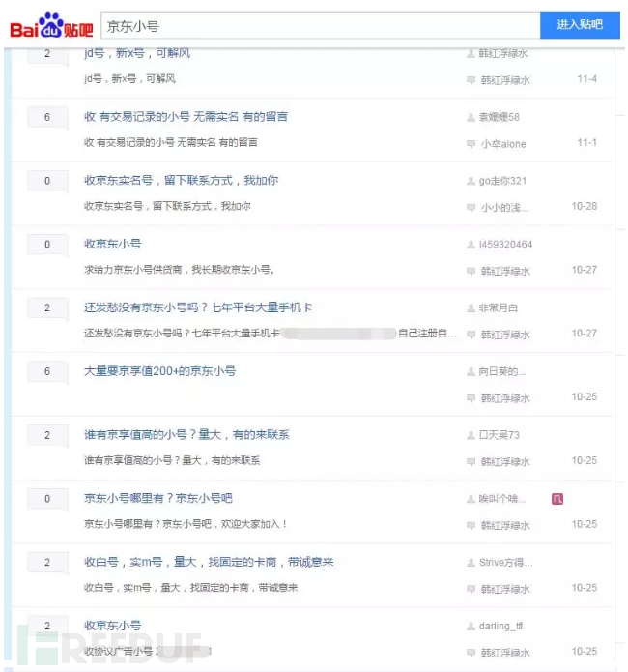Click author icon next to darling_tff
The width and height of the screenshot is (628, 672).
[471, 627]
